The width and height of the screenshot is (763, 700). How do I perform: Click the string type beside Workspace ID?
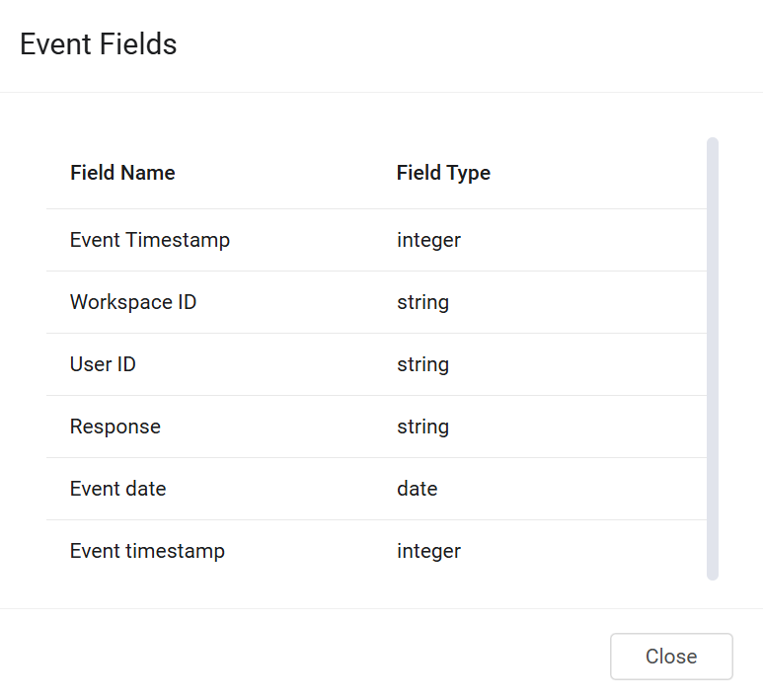[422, 302]
